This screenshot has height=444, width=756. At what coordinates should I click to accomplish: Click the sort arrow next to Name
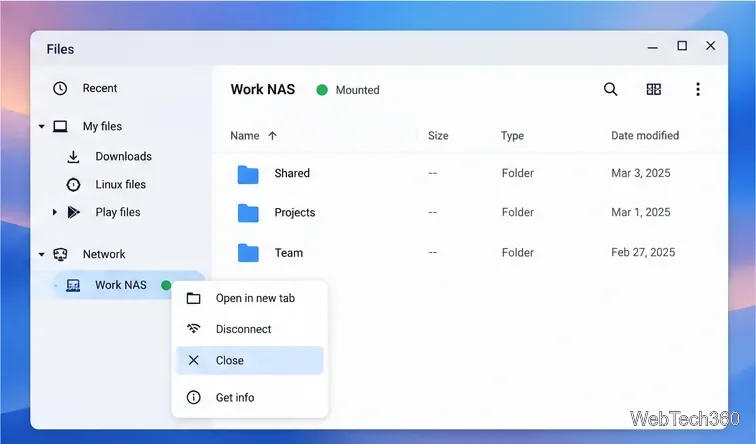(x=272, y=135)
